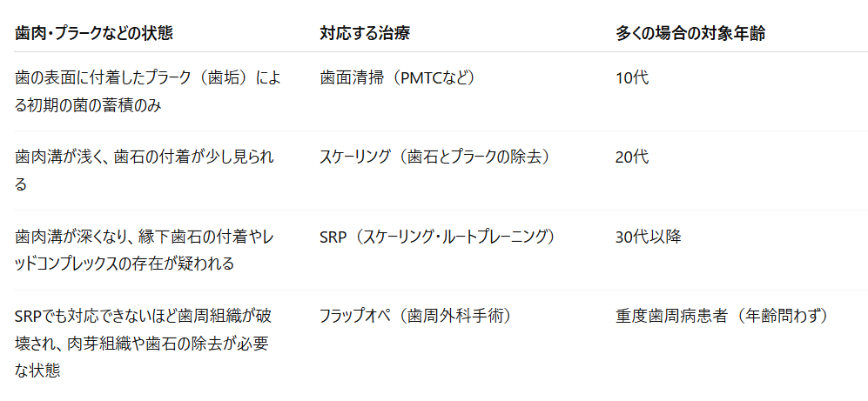Select the 歯面清掃（PMTCなど） cell

[398, 78]
